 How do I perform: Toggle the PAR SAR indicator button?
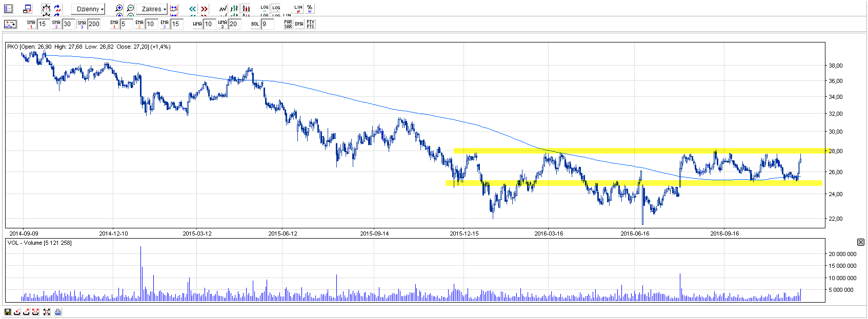point(288,24)
